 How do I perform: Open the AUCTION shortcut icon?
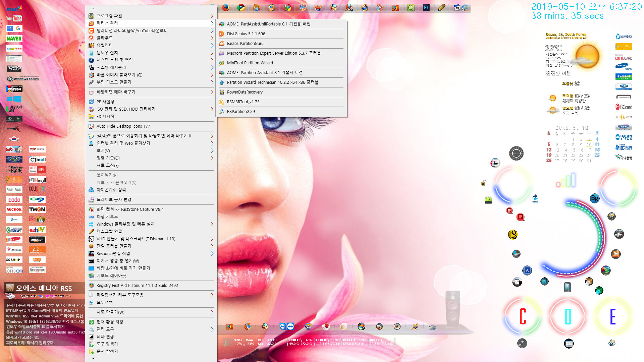pyautogui.click(x=14, y=209)
